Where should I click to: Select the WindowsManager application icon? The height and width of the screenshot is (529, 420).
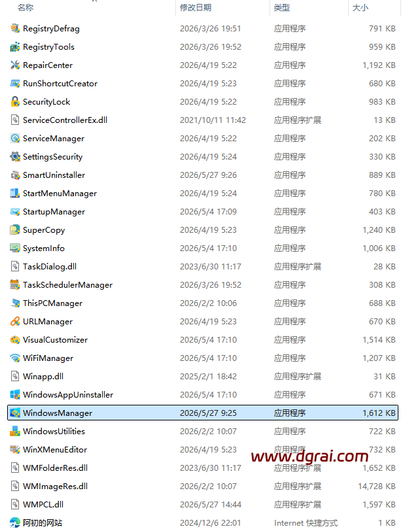tap(15, 413)
